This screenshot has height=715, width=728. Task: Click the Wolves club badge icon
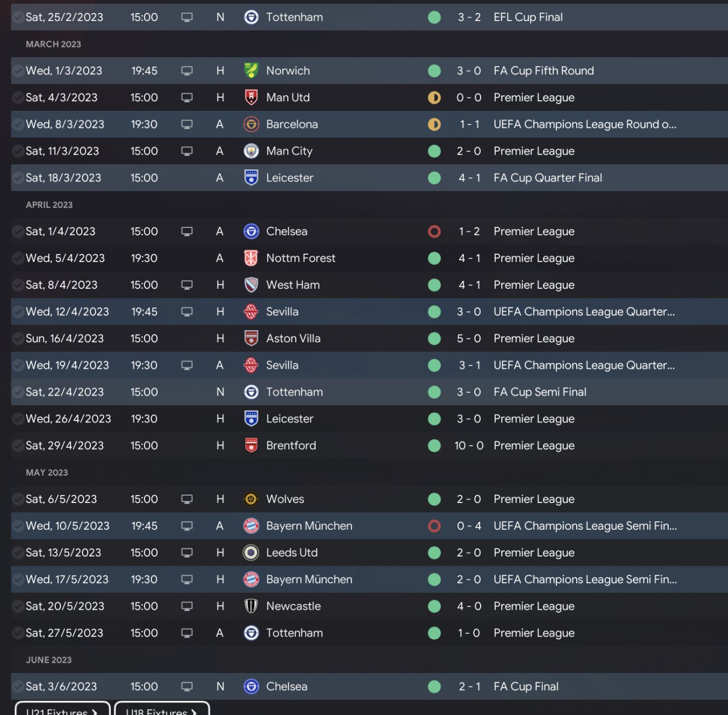[x=251, y=499]
